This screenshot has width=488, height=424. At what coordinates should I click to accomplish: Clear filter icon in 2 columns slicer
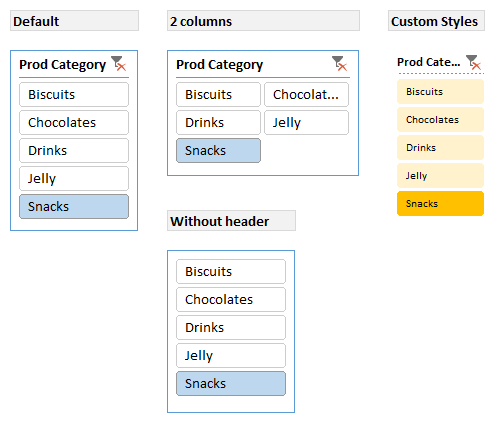tap(340, 63)
